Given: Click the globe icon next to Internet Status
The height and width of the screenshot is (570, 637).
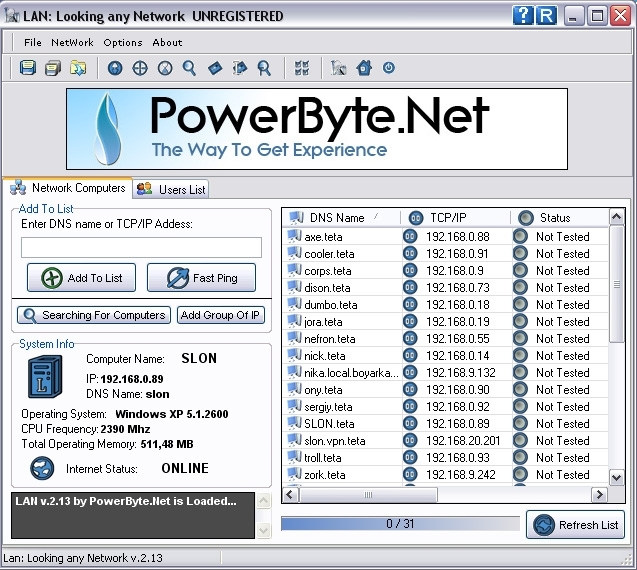Looking at the screenshot, I should point(42,468).
